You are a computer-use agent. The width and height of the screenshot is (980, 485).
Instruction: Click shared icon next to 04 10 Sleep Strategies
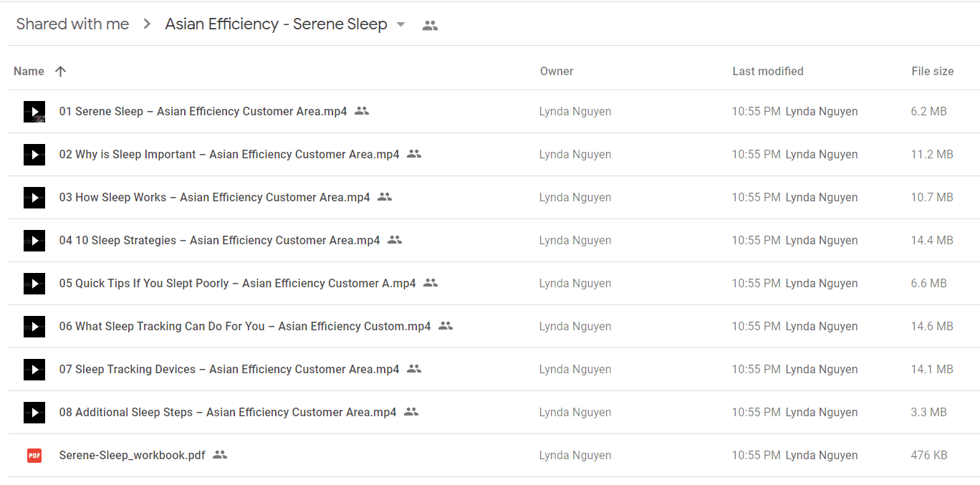tap(395, 240)
